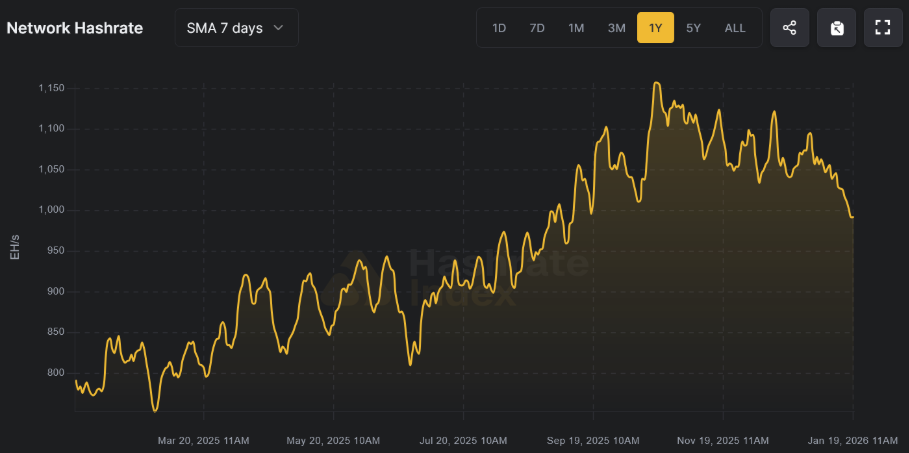The height and width of the screenshot is (453, 909).
Task: Click the share chart icon
Action: click(789, 28)
